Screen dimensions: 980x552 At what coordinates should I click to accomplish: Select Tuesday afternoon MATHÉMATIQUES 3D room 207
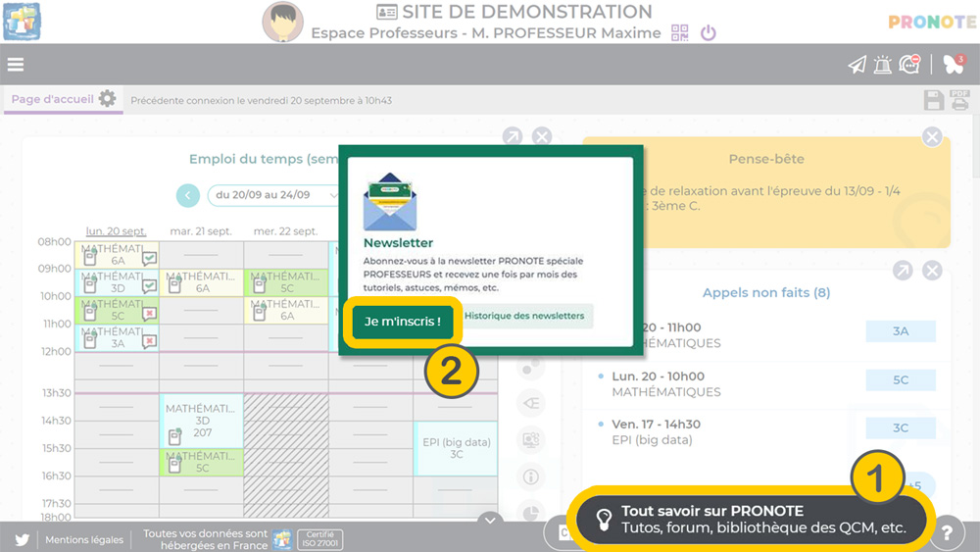pyautogui.click(x=201, y=421)
